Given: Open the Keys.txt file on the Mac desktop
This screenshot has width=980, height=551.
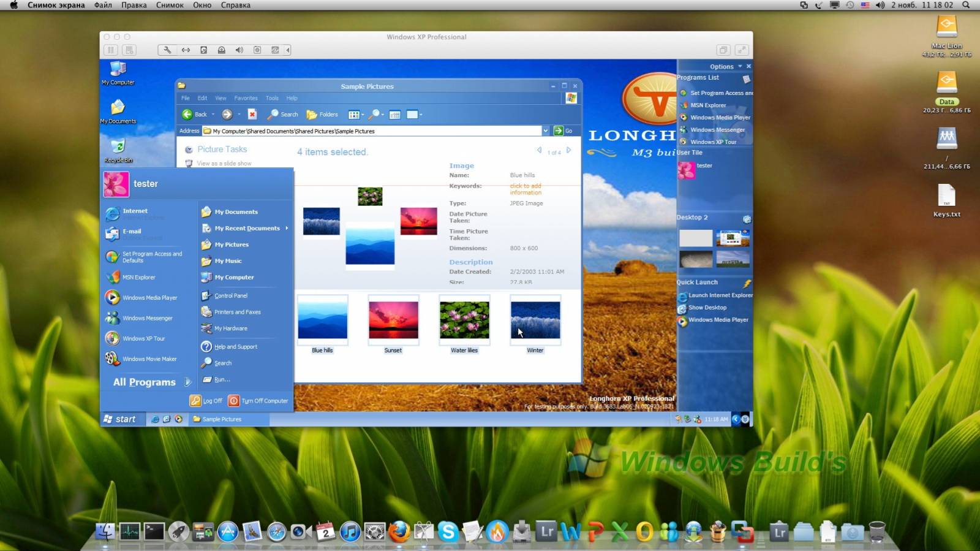Looking at the screenshot, I should coord(946,201).
